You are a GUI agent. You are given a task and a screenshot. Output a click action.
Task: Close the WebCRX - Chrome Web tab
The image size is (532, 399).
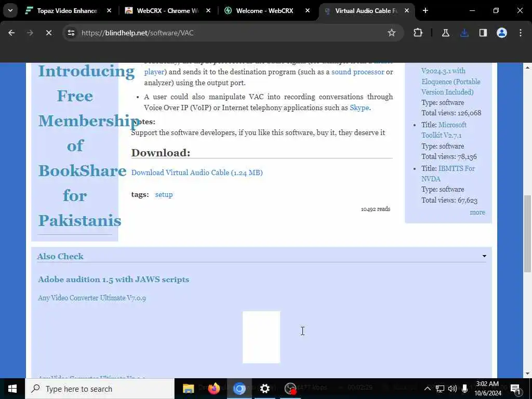point(208,10)
